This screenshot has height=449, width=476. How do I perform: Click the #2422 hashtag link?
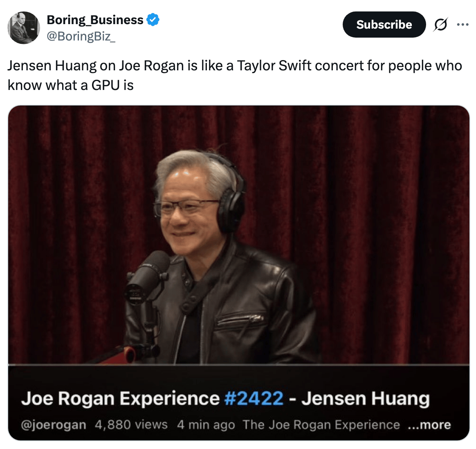[x=254, y=398]
